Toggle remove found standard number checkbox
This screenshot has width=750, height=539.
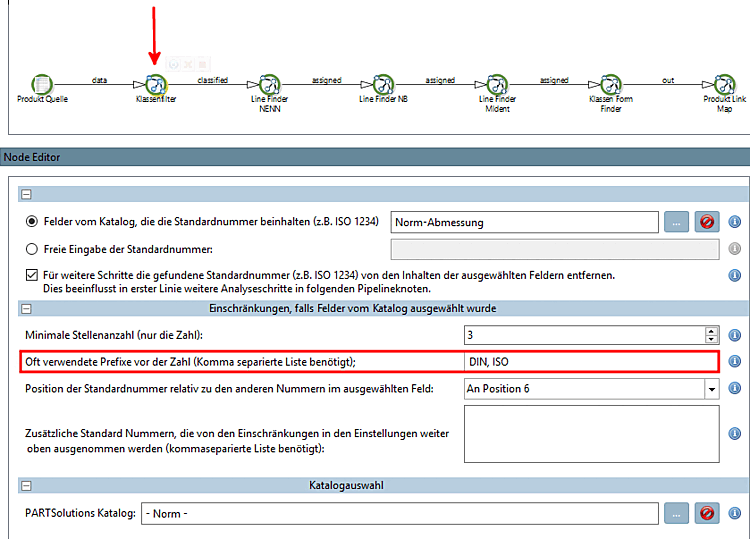[32, 275]
